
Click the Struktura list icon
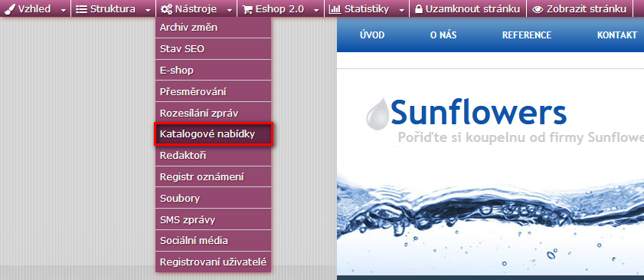click(x=82, y=9)
